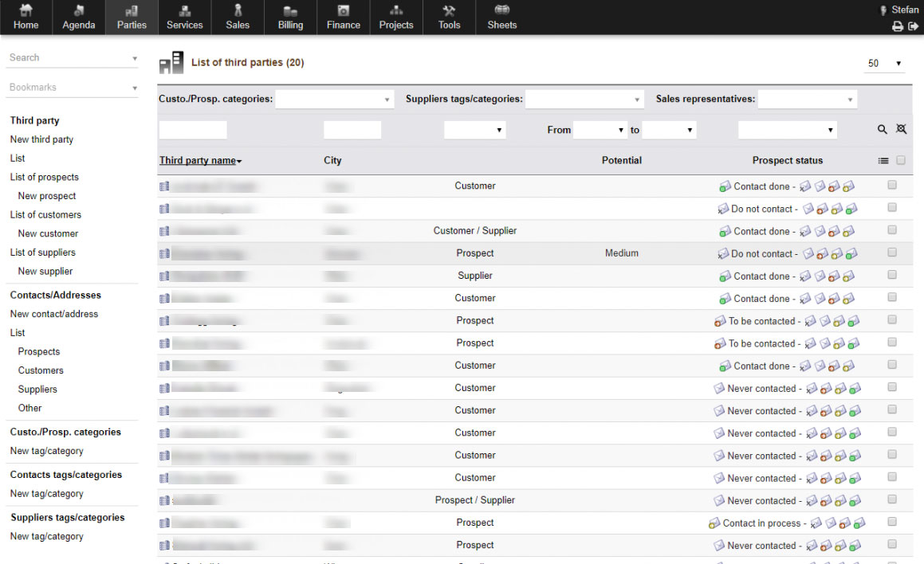Set Contact in process row to Never contacted
Image resolution: width=924 pixels, height=564 pixels.
coord(831,523)
